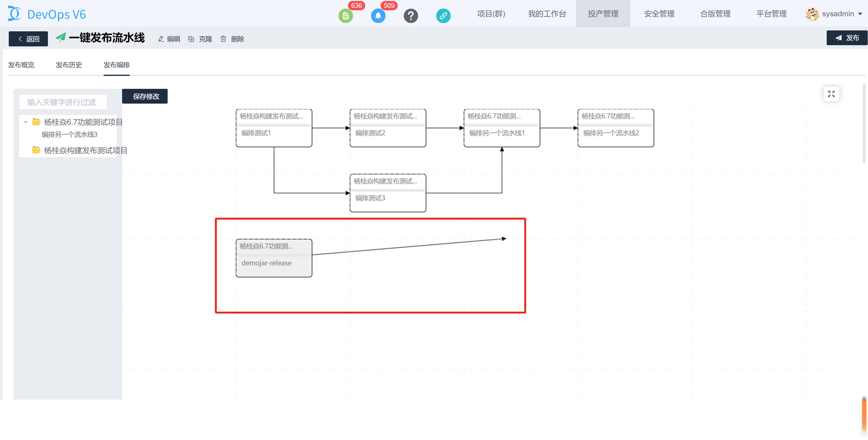Select the demojar-release pipeline node
The width and height of the screenshot is (868, 440).
274,258
